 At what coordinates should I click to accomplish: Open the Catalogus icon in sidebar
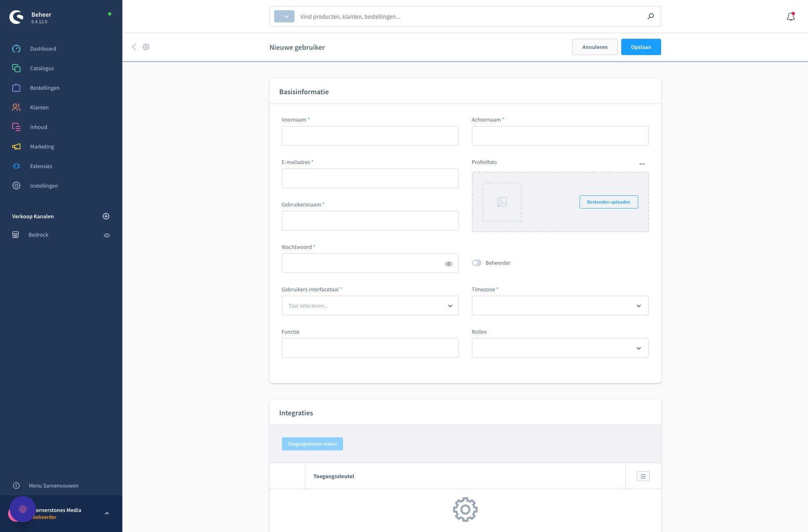click(16, 68)
